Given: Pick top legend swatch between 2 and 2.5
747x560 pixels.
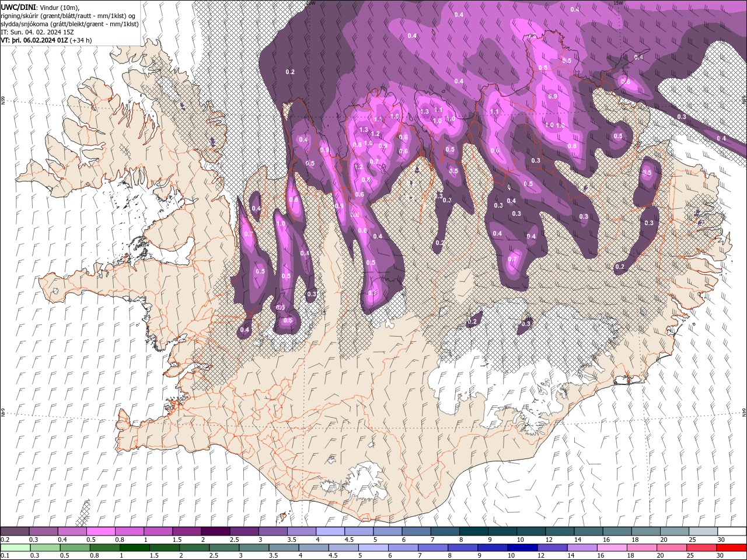Looking at the screenshot, I should (215, 531).
